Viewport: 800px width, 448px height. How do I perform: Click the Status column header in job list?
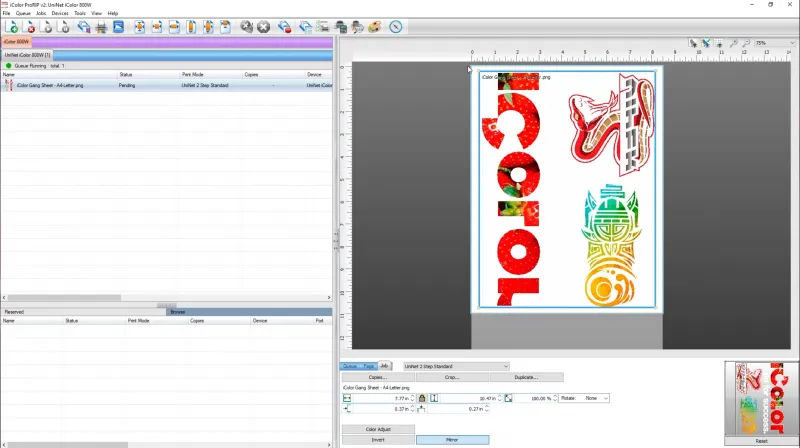(148, 74)
